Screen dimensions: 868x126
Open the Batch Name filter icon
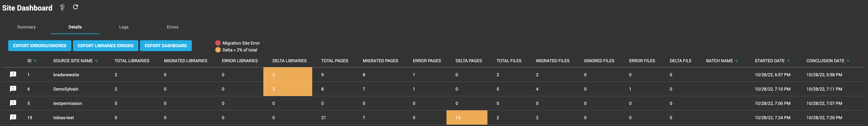(737, 61)
